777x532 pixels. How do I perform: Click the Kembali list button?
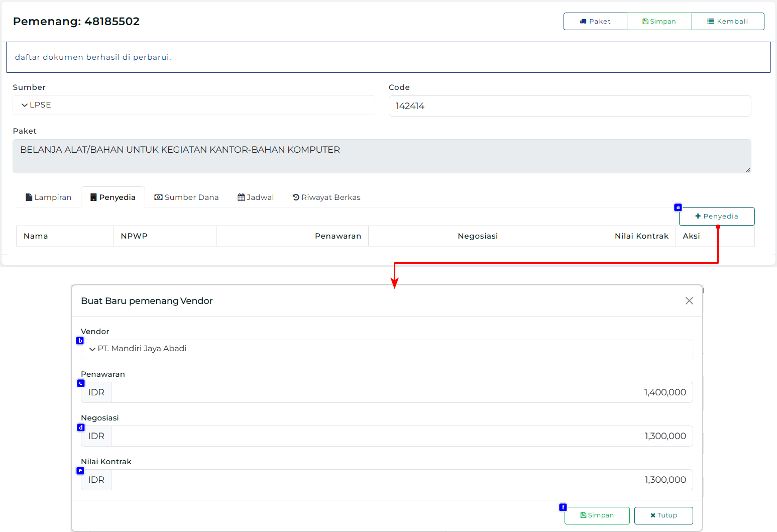(728, 22)
